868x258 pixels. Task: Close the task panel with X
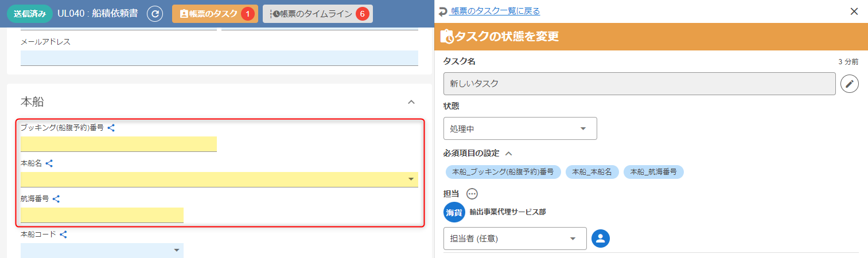pyautogui.click(x=854, y=11)
